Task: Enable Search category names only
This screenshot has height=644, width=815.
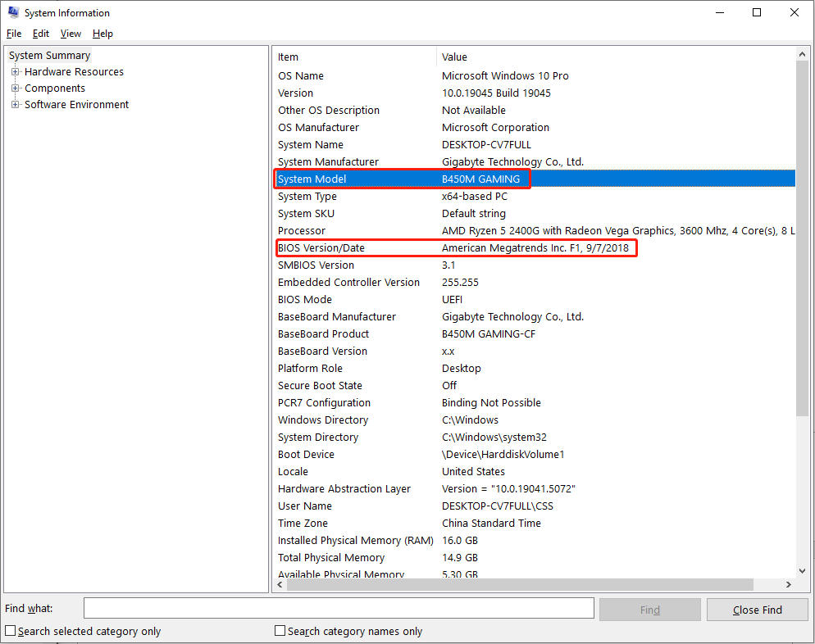Action: [x=279, y=631]
